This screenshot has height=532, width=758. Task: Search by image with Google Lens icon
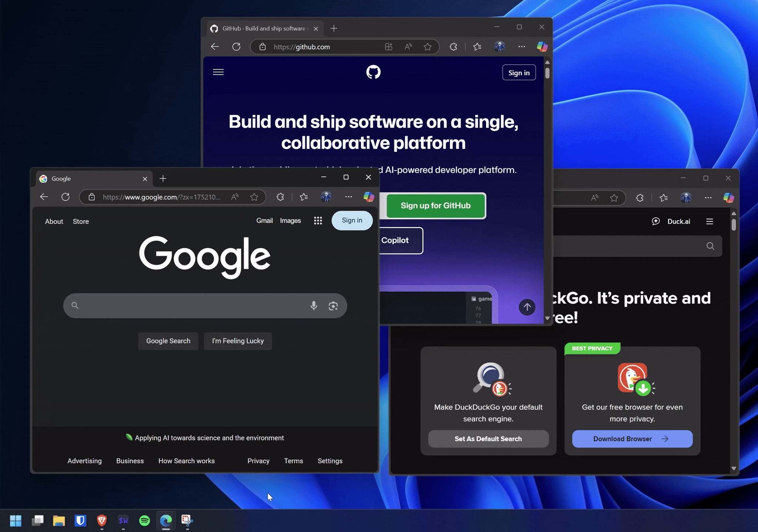[333, 305]
